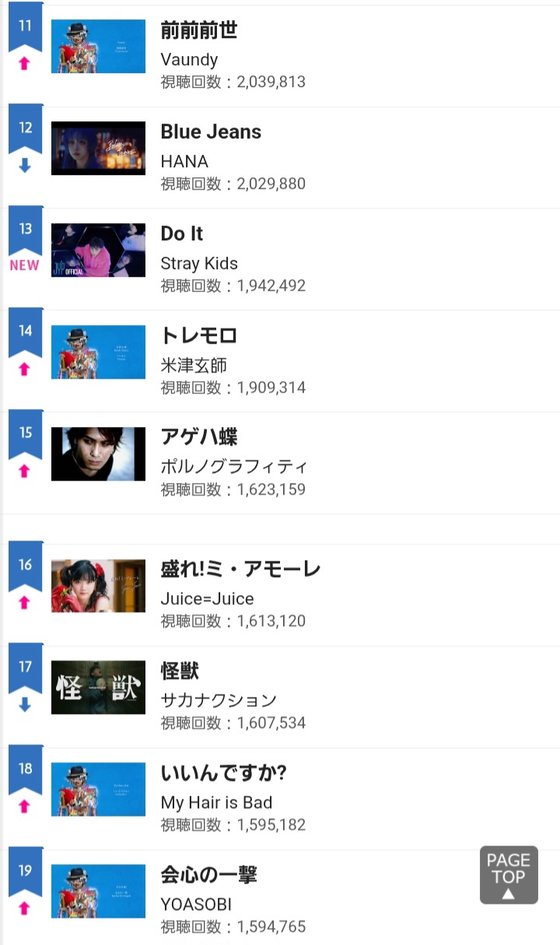Click the rank 17 down-arrow badge

coord(25,705)
